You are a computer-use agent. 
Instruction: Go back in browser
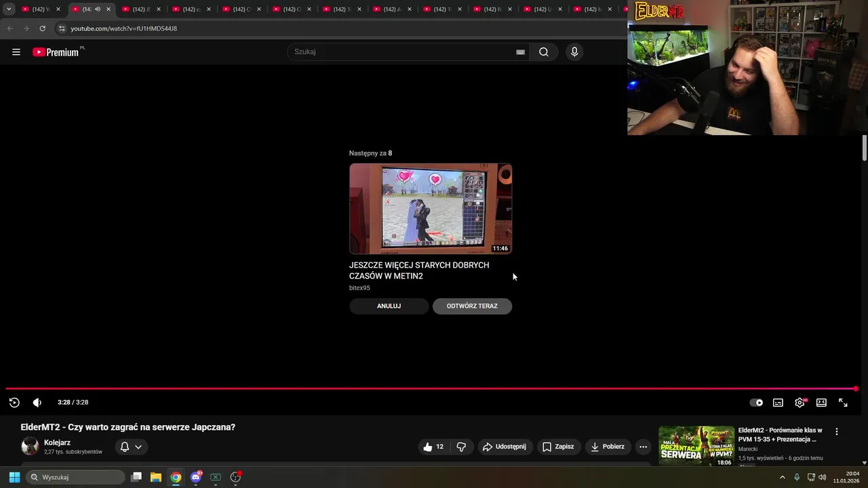click(x=10, y=28)
